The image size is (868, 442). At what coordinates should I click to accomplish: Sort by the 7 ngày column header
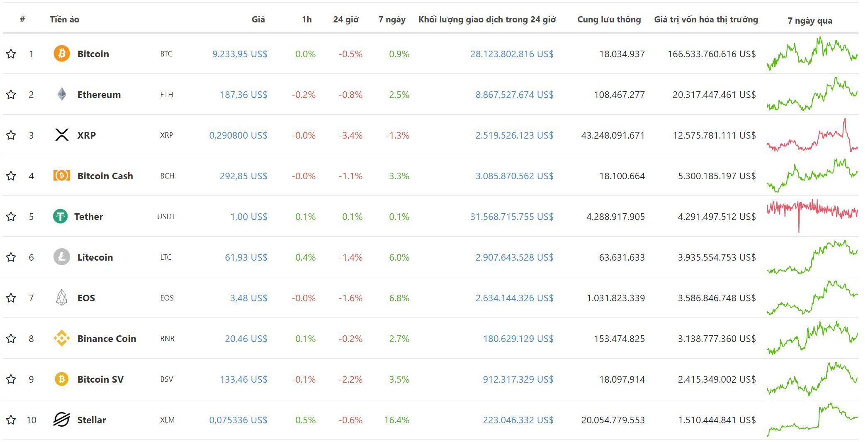(x=392, y=20)
